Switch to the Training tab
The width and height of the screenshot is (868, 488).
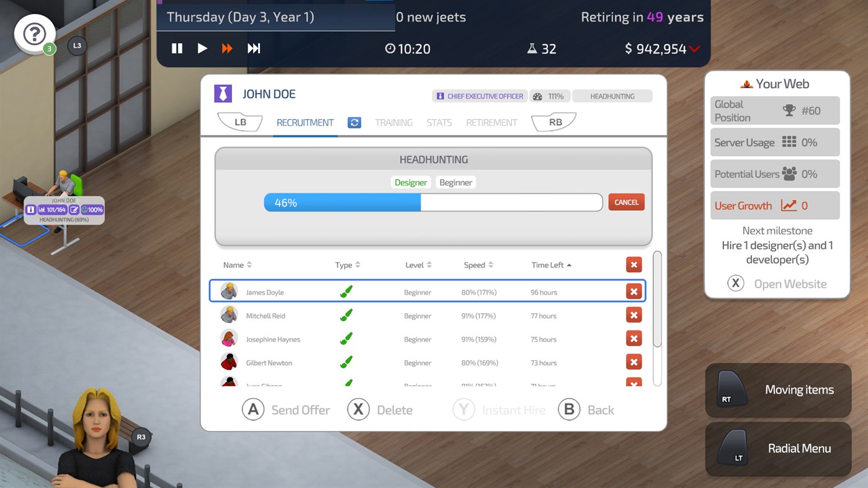tap(393, 122)
